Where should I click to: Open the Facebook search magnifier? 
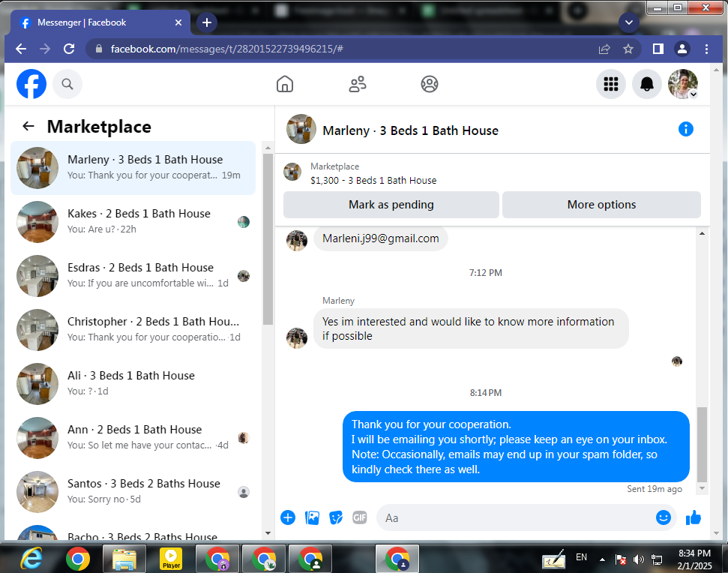[67, 84]
